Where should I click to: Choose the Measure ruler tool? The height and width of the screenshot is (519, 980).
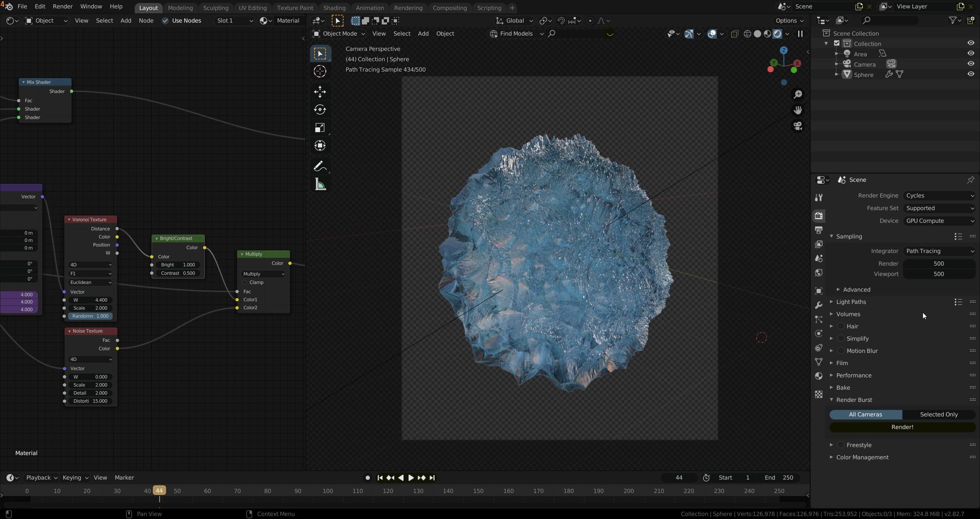point(320,185)
